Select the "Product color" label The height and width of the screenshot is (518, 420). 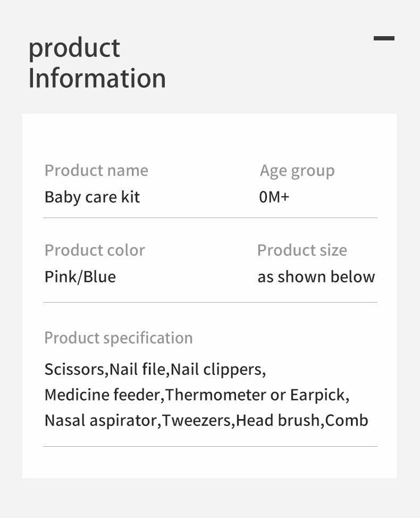pyautogui.click(x=95, y=250)
